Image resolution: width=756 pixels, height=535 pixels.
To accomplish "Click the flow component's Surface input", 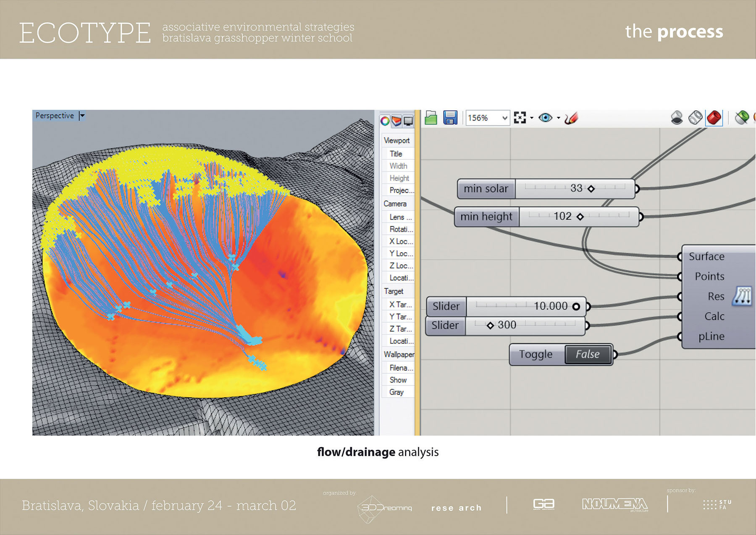I will [680, 256].
